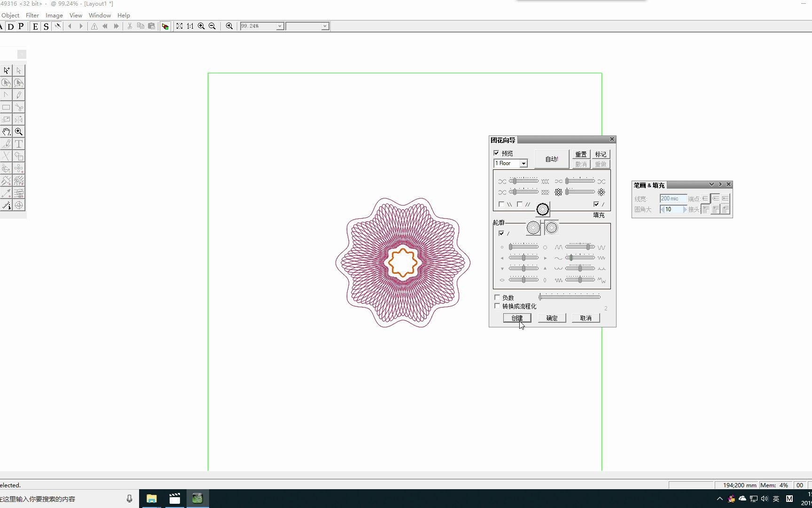The height and width of the screenshot is (508, 812).
Task: Select the arrow selection tool with plus
Action: 7,71
